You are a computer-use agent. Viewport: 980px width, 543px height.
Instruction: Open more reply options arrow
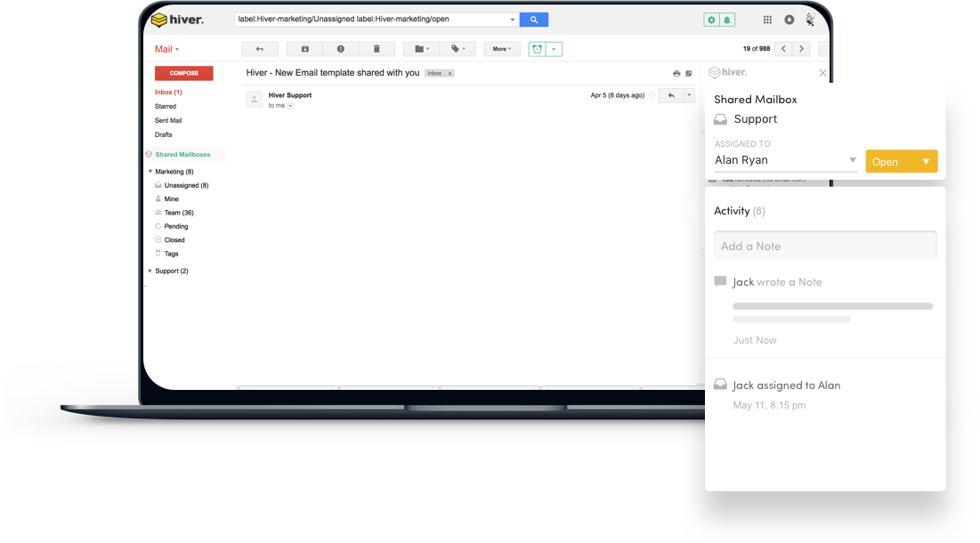(689, 95)
